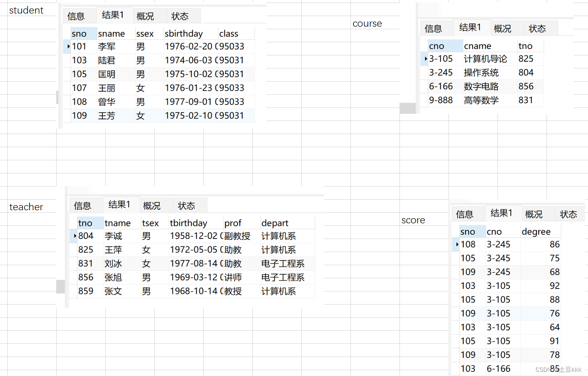Image resolution: width=588 pixels, height=376 pixels.
Task: Select 结果1 tab in student panel
Action: [x=113, y=15]
